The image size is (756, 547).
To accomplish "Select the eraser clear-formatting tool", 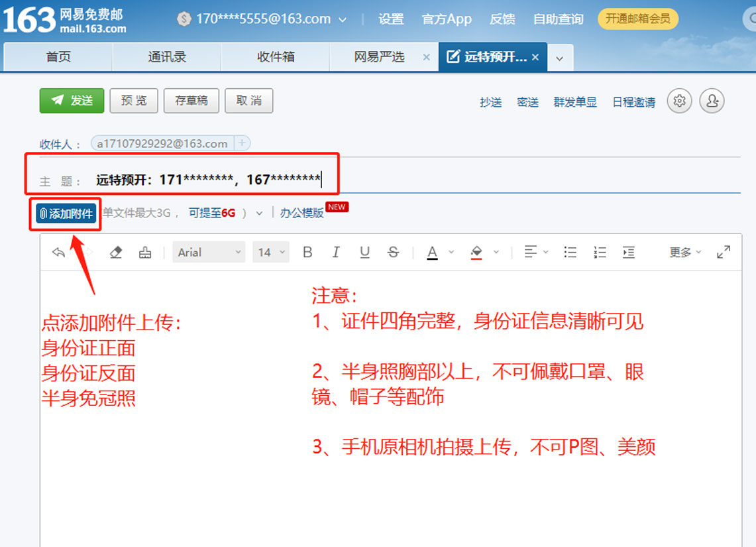I will (116, 252).
